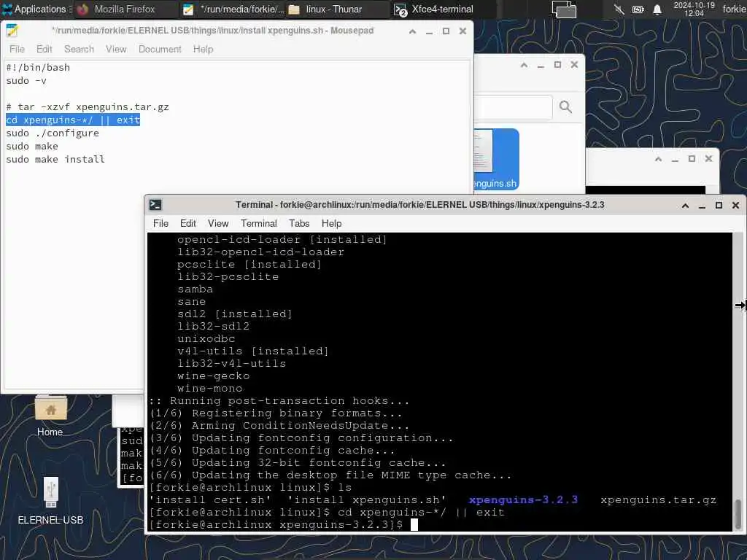Open the Mousepad View menu
The image size is (747, 560).
tap(116, 49)
